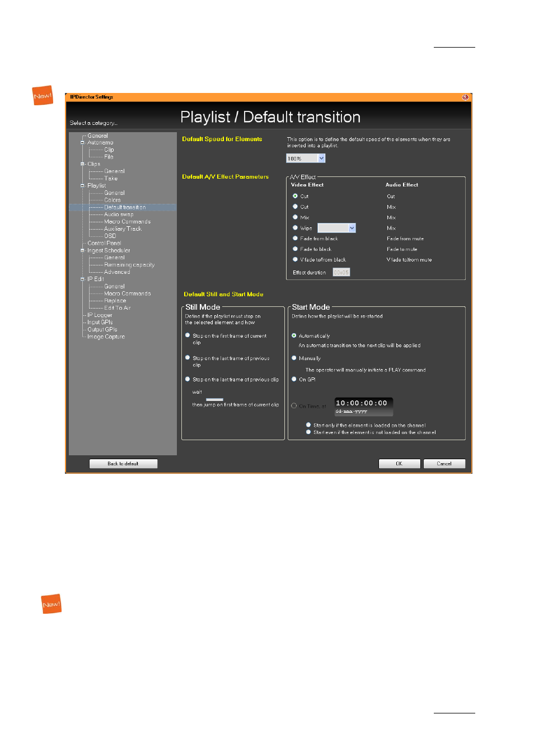Select Stop on last frame of previous clip
Viewport: 534px width, 756px height.
click(188, 357)
